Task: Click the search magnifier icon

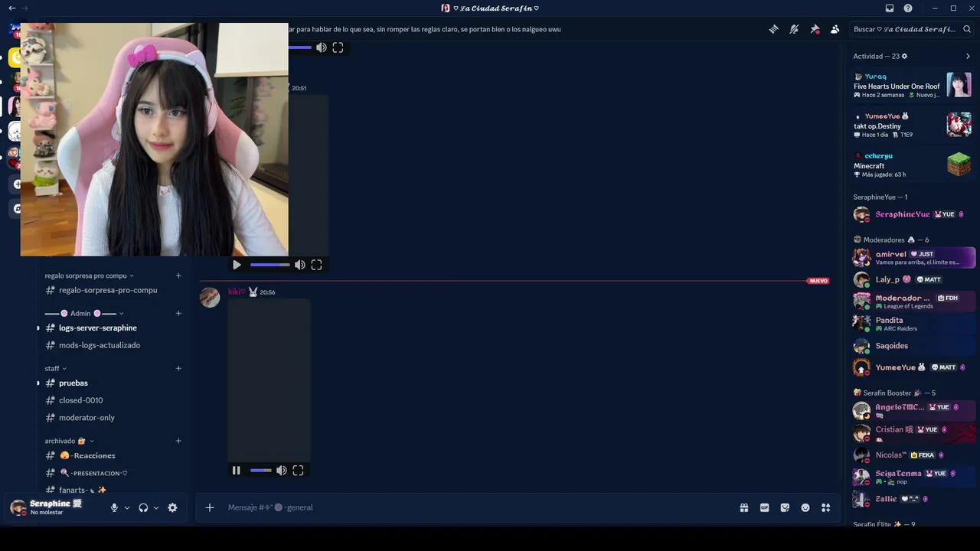Action: pyautogui.click(x=967, y=29)
